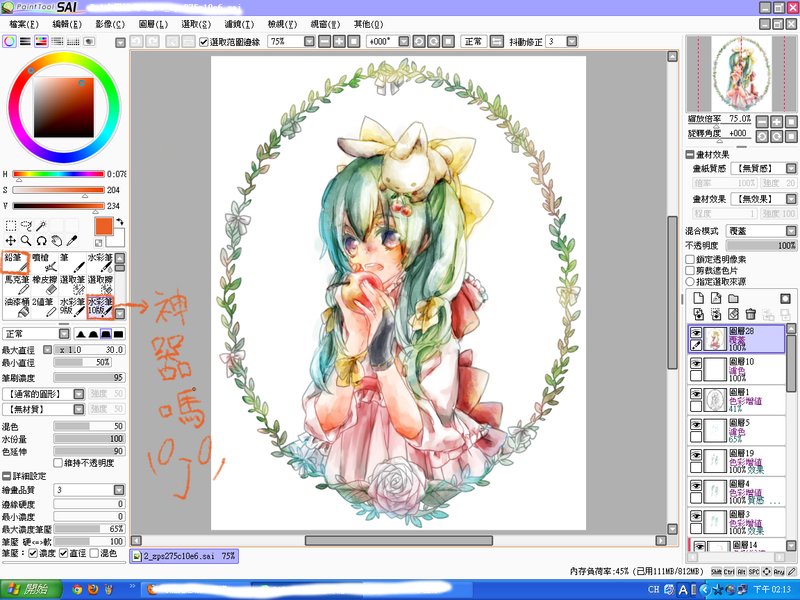
Task: Choose the 2值筆 binary pen tool
Action: (x=44, y=307)
